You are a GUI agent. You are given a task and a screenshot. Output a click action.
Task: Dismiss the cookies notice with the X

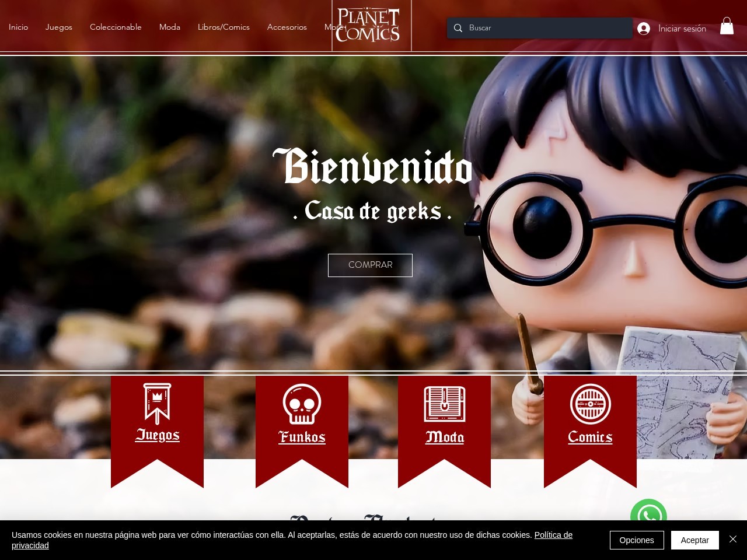click(x=733, y=539)
